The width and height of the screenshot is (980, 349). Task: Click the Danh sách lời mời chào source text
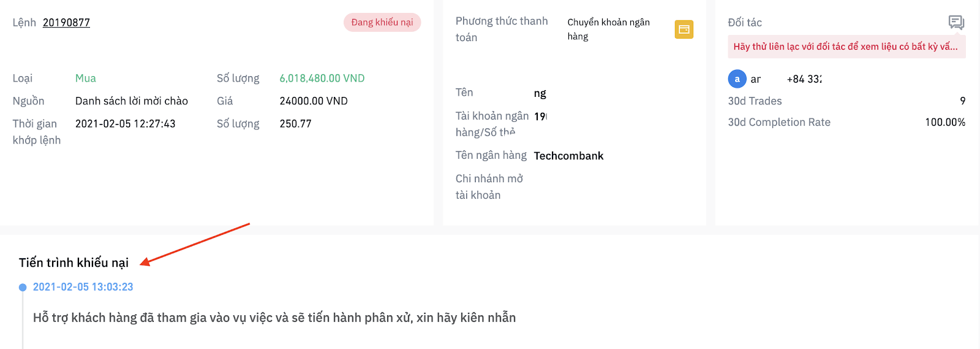pos(132,101)
